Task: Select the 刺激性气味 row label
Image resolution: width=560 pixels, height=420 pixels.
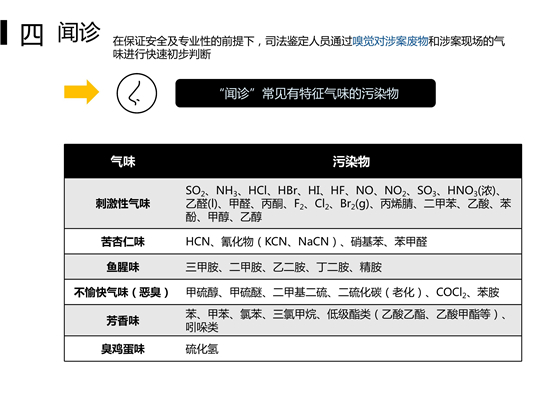Action: [122, 204]
